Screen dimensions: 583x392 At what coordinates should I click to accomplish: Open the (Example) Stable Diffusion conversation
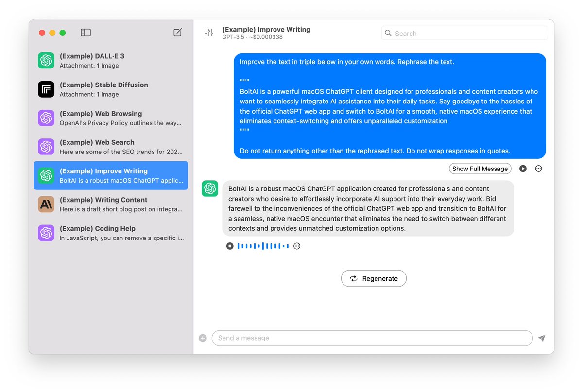pyautogui.click(x=111, y=89)
